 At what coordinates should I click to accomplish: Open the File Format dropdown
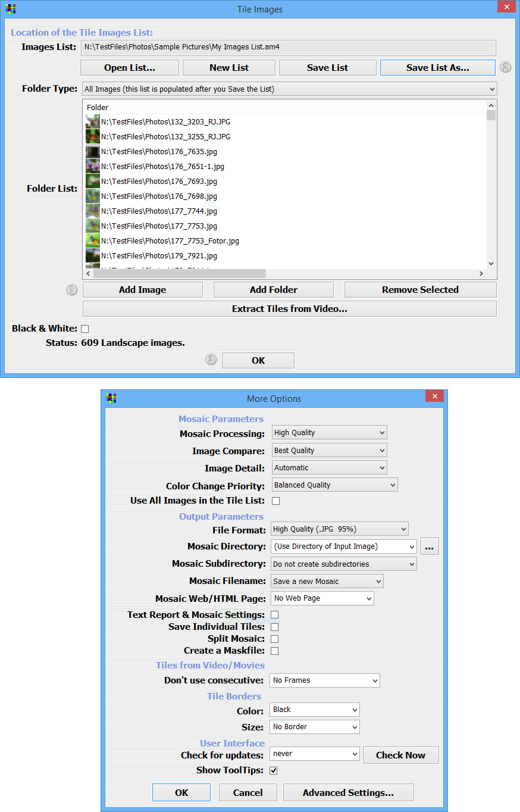click(x=340, y=529)
